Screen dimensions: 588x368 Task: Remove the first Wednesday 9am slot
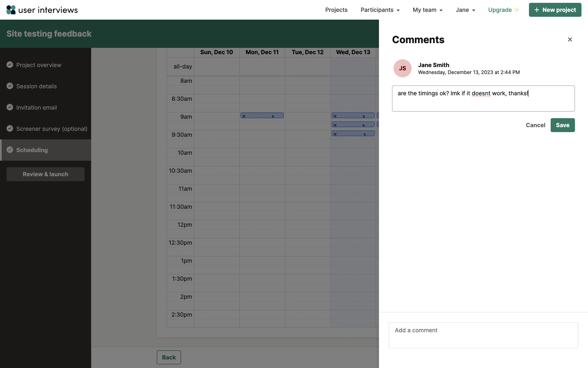335,116
